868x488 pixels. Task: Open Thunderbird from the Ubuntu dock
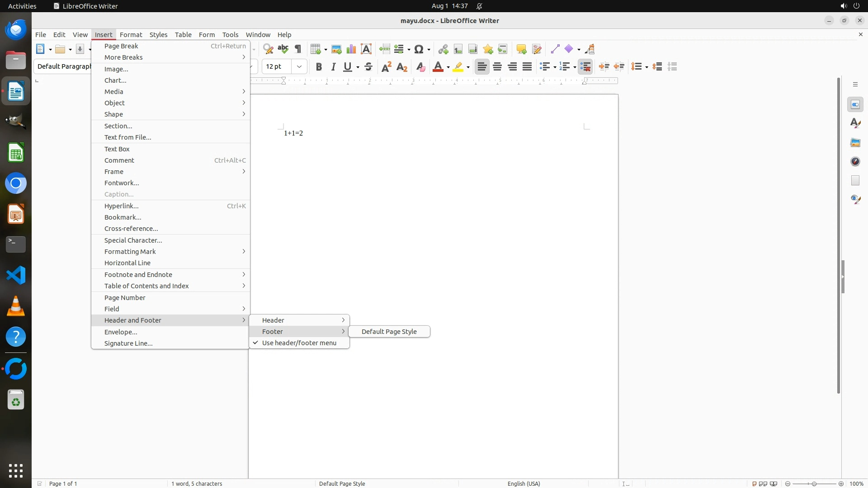(x=16, y=30)
